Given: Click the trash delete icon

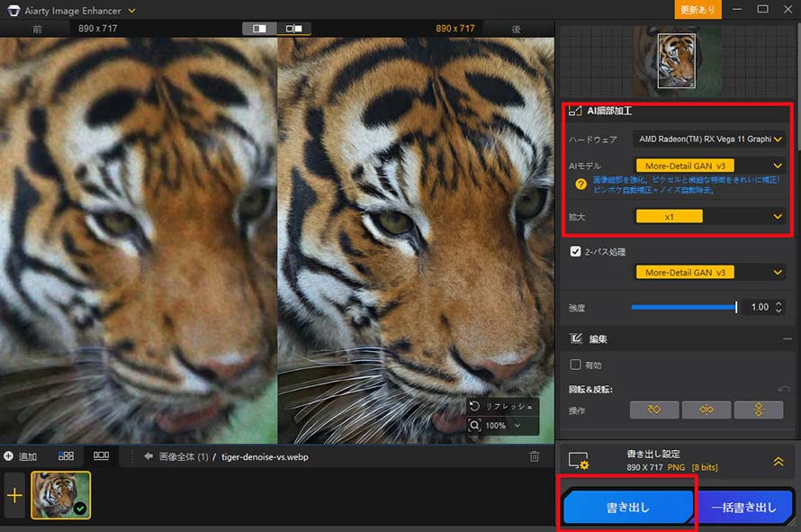Looking at the screenshot, I should tap(535, 456).
